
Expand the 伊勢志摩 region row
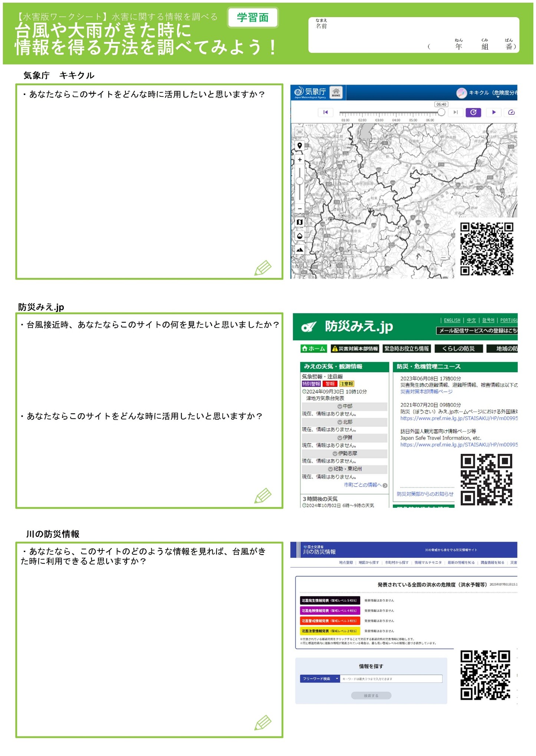(x=345, y=454)
